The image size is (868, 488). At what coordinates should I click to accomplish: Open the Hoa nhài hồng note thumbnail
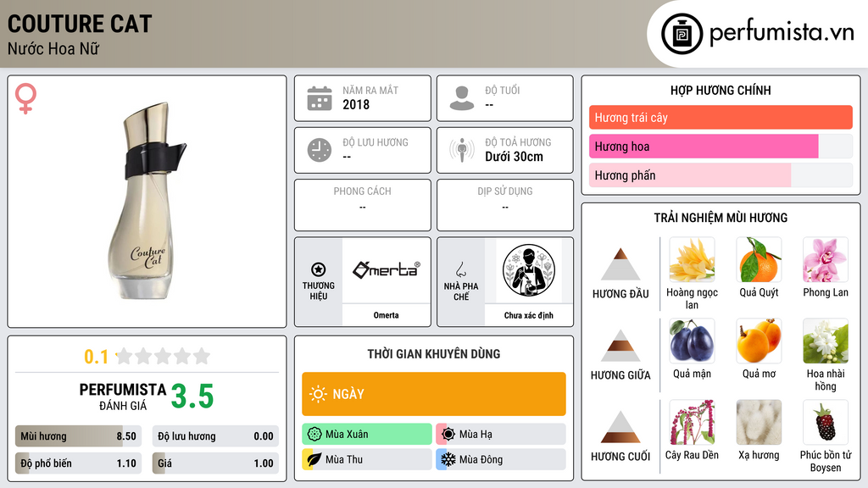[826, 341]
